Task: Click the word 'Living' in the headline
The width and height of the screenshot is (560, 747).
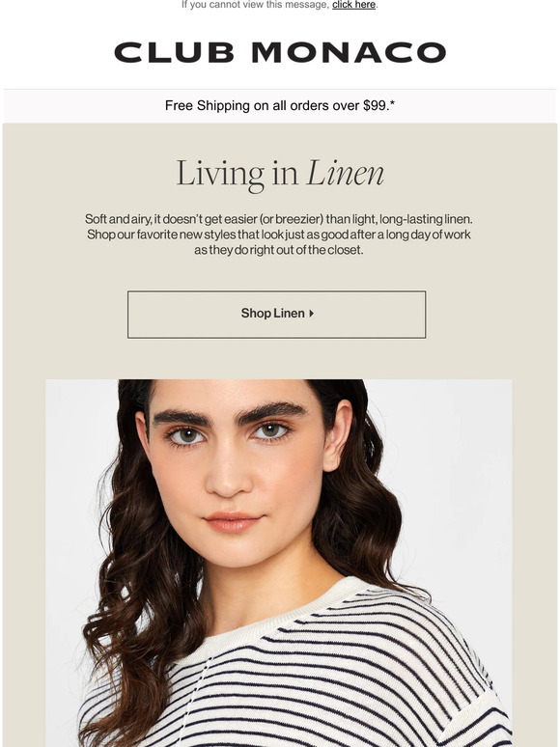Action: click(220, 174)
